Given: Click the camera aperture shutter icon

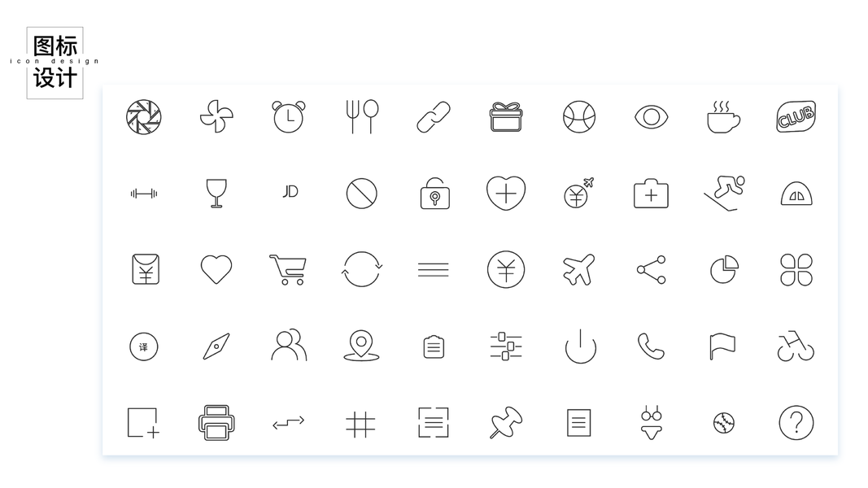Looking at the screenshot, I should [144, 117].
